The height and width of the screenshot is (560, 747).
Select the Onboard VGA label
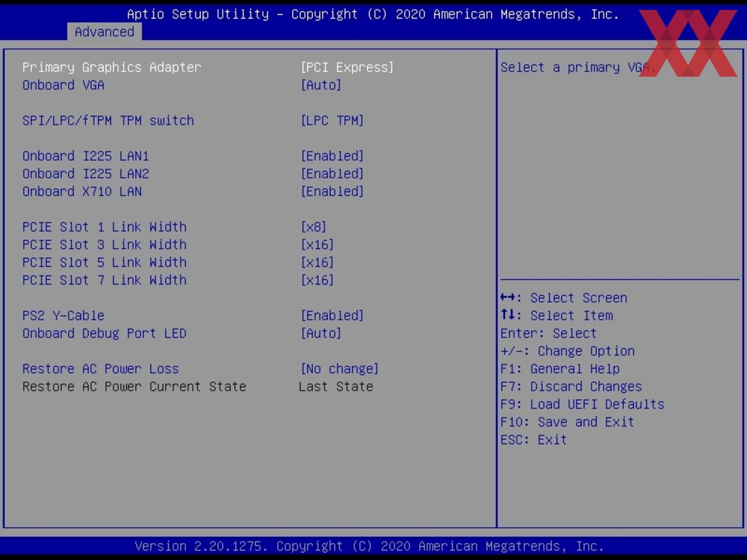click(63, 85)
